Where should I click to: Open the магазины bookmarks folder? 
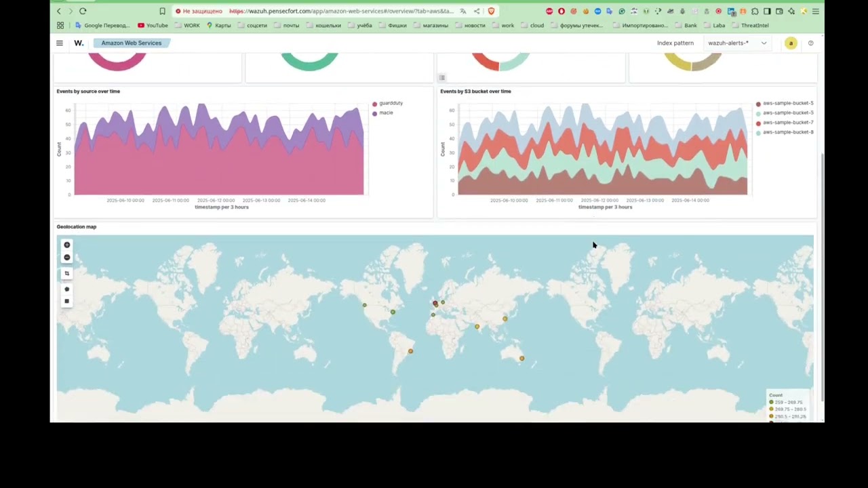[x=431, y=25]
